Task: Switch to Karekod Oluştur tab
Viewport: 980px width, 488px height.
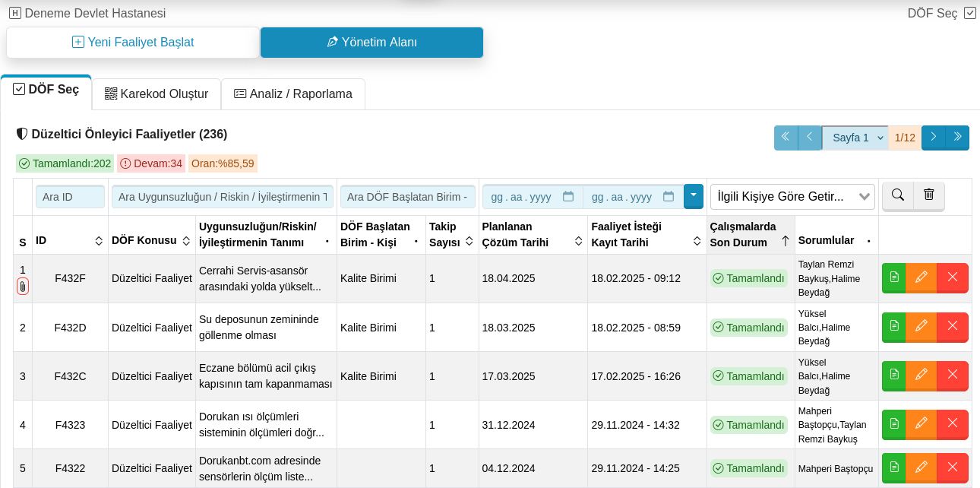Action: coord(156,94)
